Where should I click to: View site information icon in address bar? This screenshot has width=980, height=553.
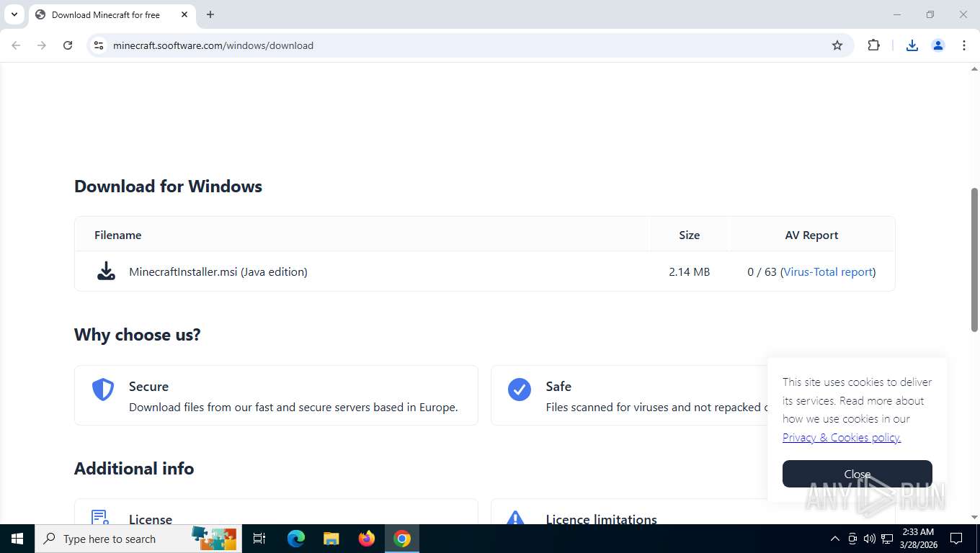pos(99,45)
